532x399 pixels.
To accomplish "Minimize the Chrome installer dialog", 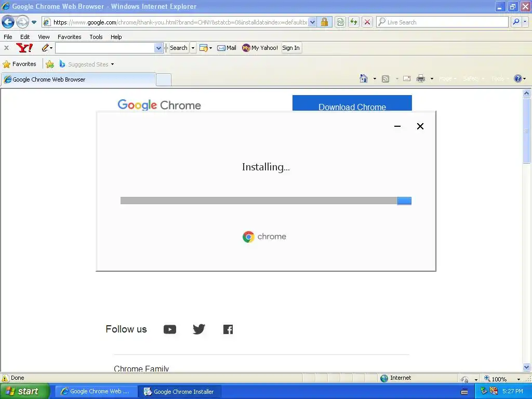I will pos(397,126).
